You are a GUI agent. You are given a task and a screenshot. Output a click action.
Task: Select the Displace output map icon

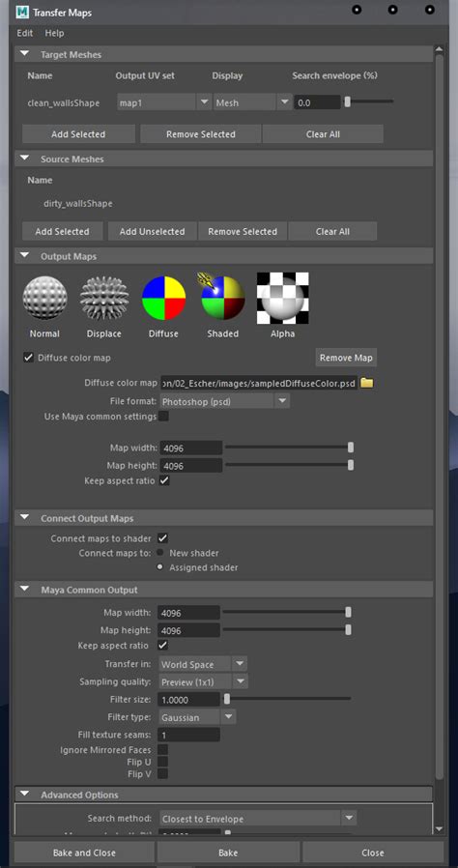(x=104, y=298)
